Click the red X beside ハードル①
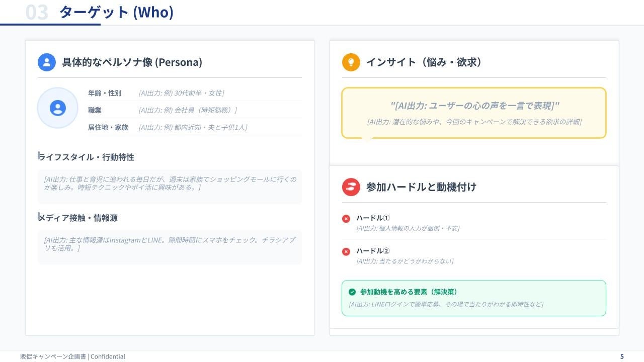 [x=346, y=219]
